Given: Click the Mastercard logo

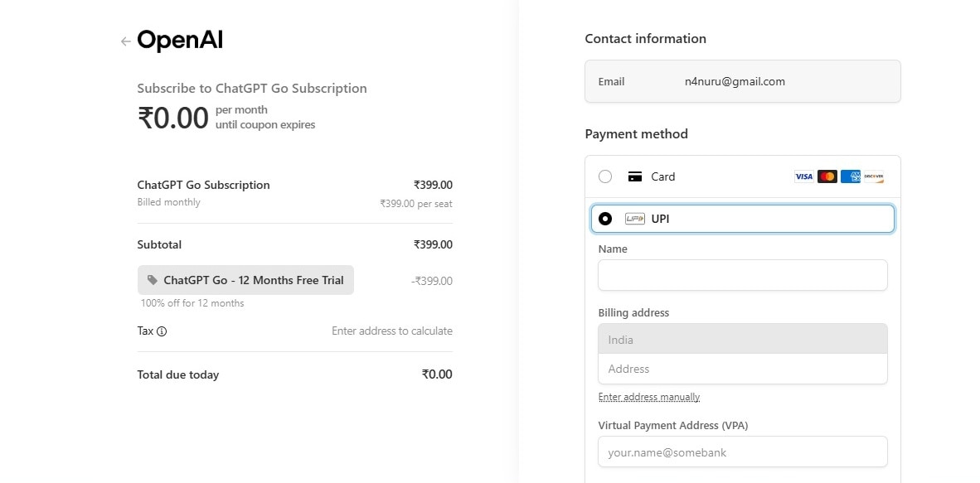Looking at the screenshot, I should 827,176.
